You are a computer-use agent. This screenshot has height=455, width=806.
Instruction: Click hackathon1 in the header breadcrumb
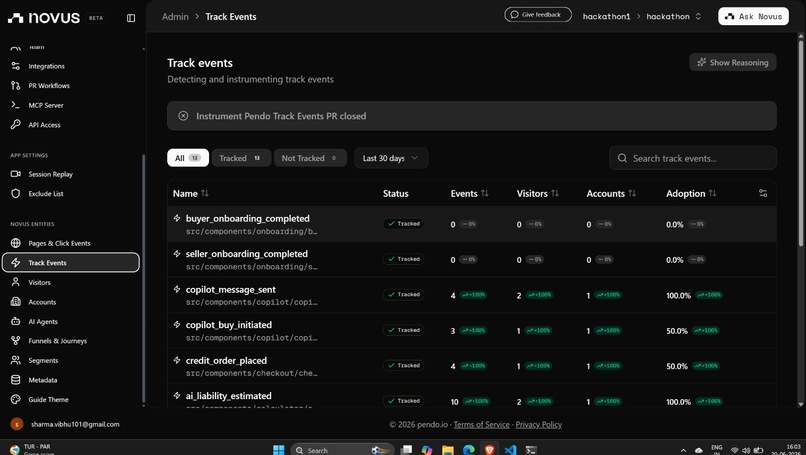coord(606,16)
